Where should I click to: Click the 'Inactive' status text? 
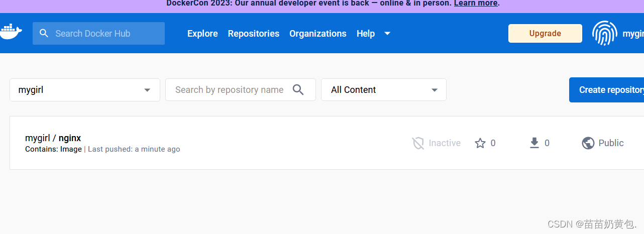click(445, 143)
